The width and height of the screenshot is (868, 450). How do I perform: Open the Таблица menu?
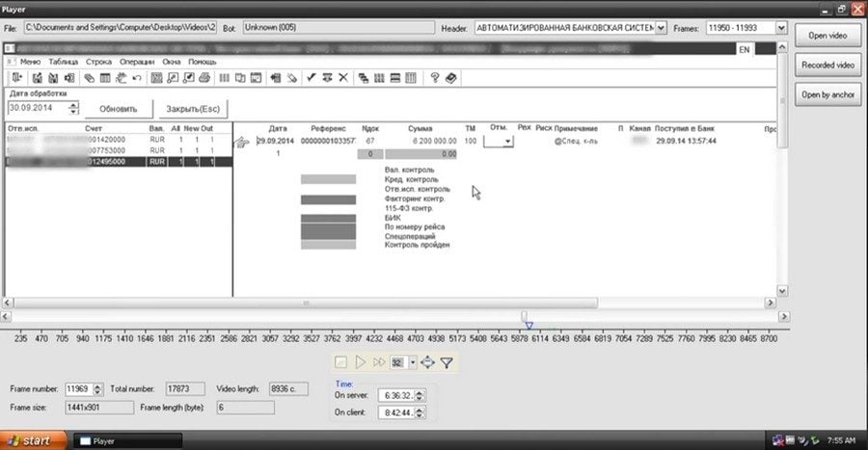[64, 62]
